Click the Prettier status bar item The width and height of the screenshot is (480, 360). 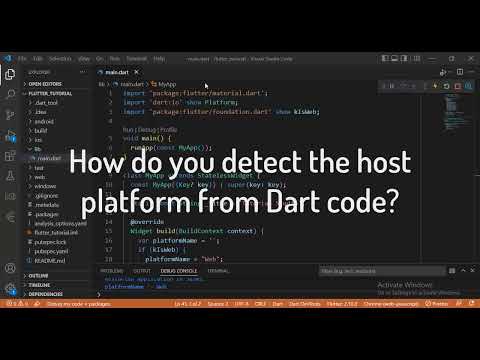pyautogui.click(x=437, y=304)
